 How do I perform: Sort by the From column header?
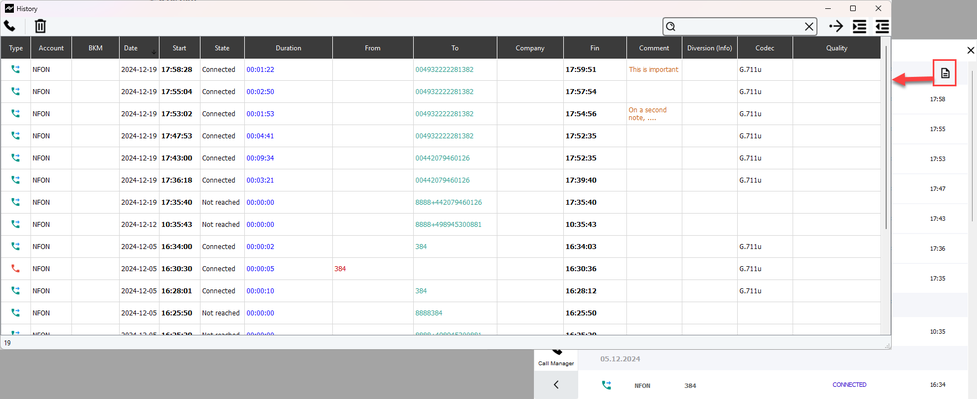point(373,48)
